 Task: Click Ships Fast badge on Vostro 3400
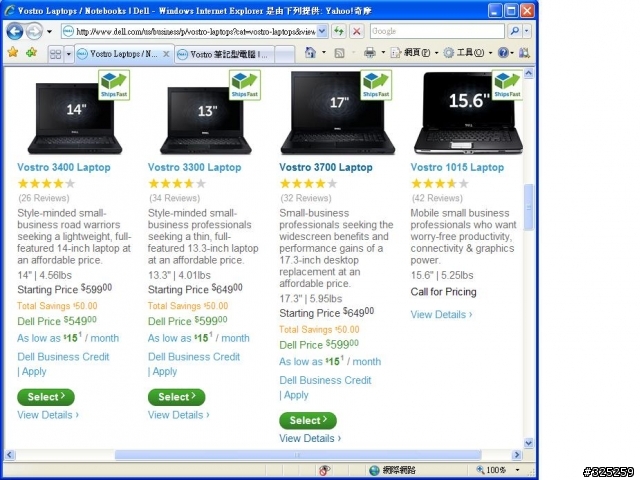point(114,85)
